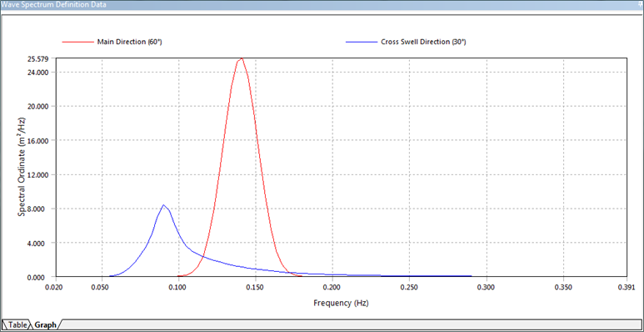This screenshot has height=332, width=644.
Task: Click the red Main Direction legend line
Action: tap(77, 42)
